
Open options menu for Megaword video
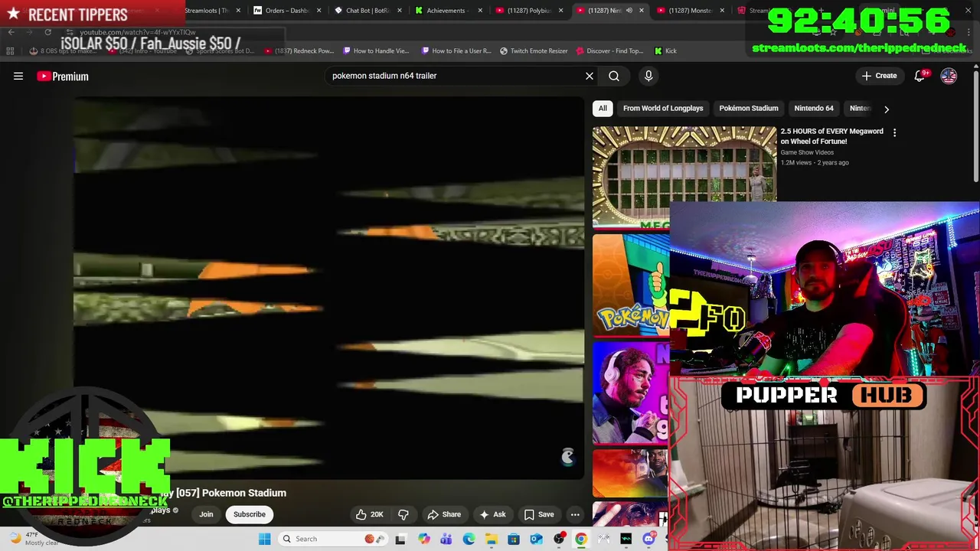pyautogui.click(x=894, y=132)
